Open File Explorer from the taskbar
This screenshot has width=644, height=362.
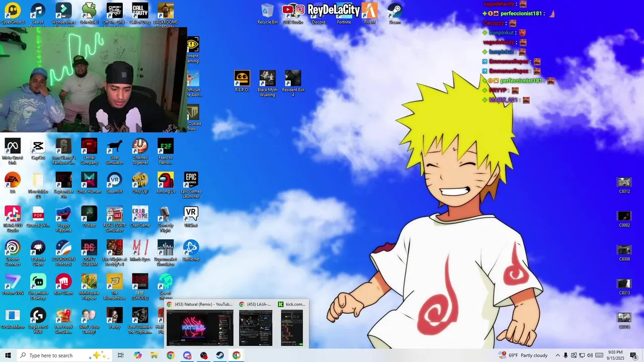click(x=154, y=355)
